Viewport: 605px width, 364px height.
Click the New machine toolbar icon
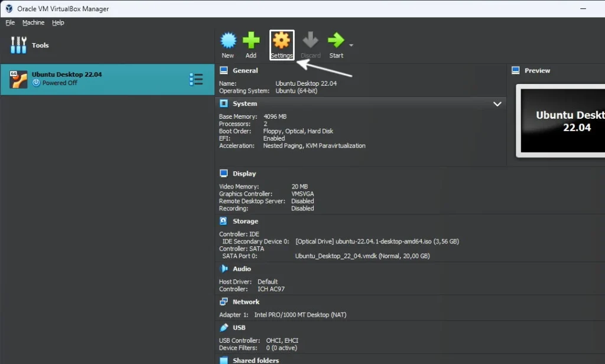tap(228, 40)
